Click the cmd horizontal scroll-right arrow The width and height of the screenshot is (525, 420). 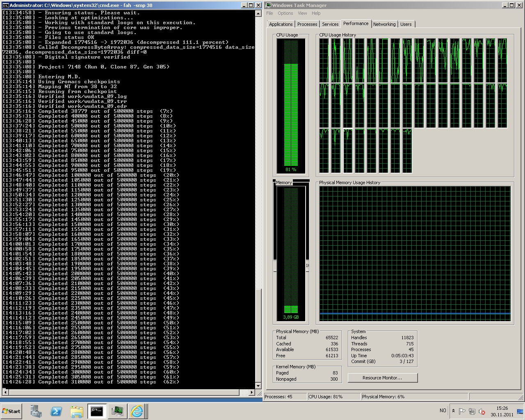252,393
